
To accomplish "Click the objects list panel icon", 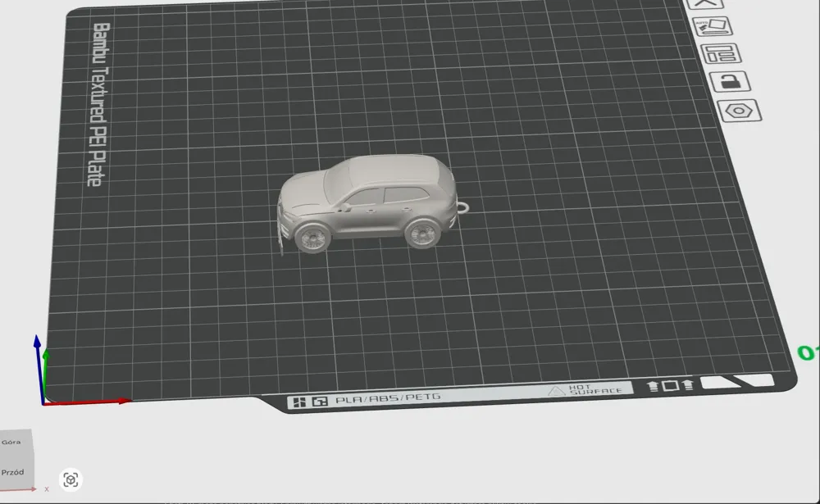I will tap(720, 54).
